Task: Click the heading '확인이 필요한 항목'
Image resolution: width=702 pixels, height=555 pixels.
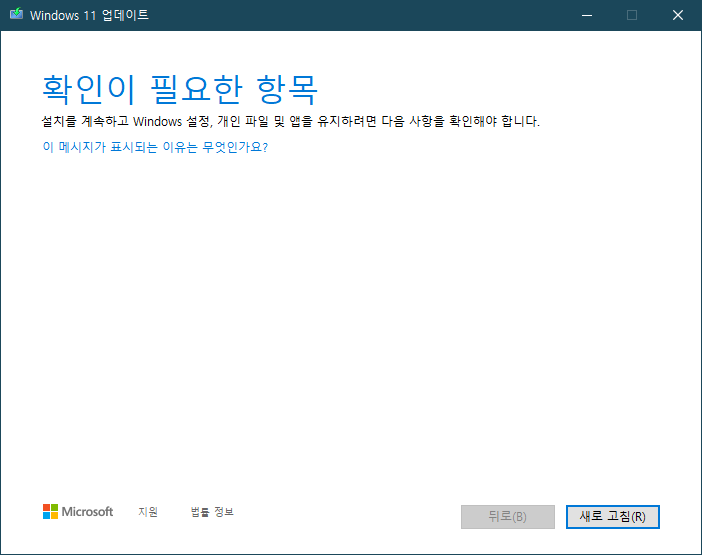Action: click(180, 89)
